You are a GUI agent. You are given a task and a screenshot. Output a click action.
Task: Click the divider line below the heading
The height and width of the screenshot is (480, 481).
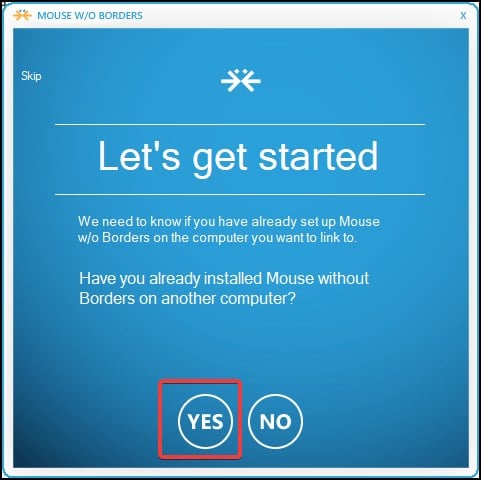click(240, 194)
